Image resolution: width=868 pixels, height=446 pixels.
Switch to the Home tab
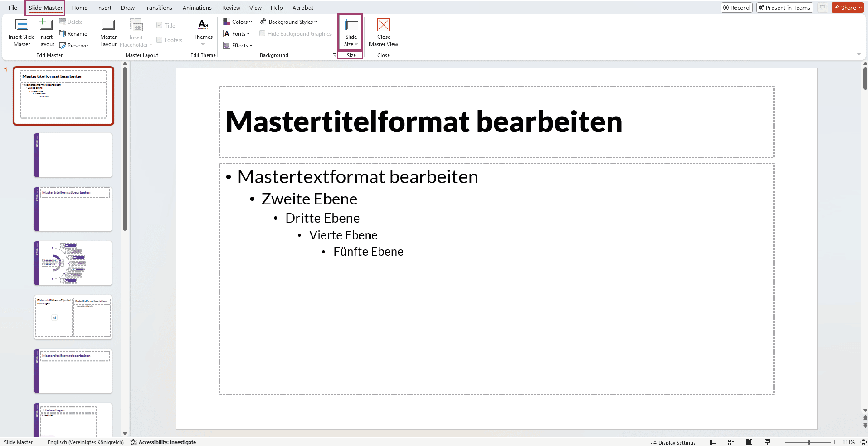click(x=80, y=8)
